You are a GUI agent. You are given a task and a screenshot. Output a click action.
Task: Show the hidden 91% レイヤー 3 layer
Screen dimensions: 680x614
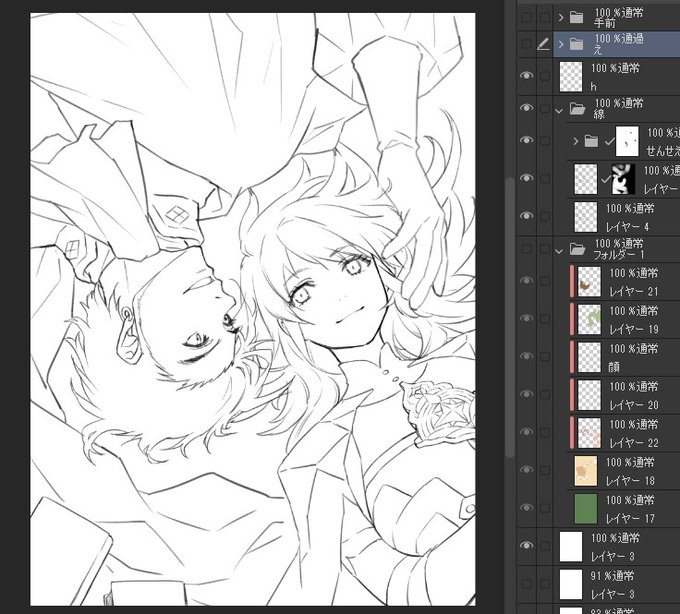tap(526, 584)
